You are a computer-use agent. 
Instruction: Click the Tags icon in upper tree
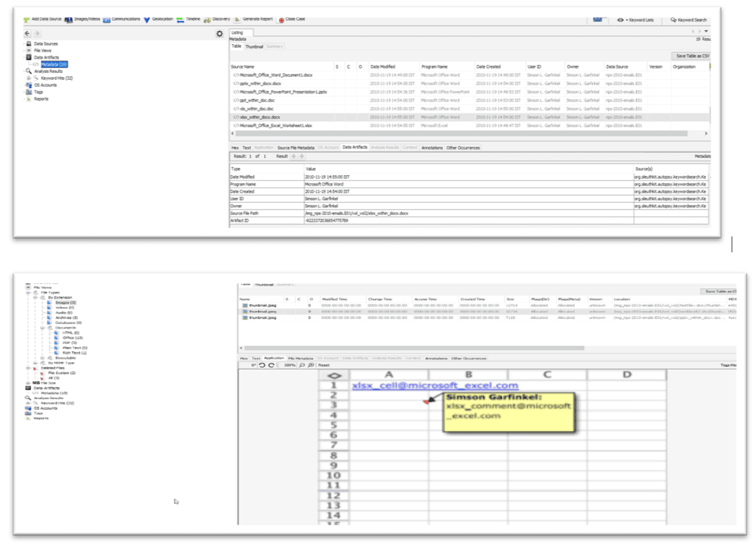coord(29,92)
